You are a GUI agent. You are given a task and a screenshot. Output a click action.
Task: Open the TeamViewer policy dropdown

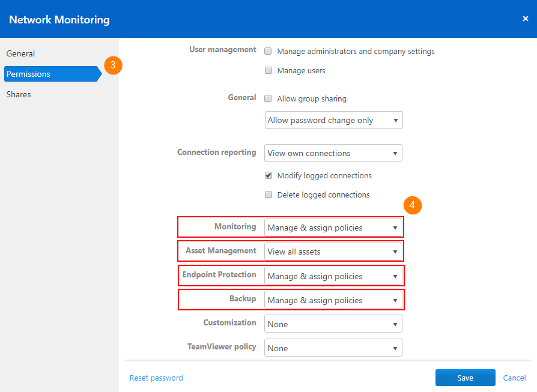click(x=333, y=348)
